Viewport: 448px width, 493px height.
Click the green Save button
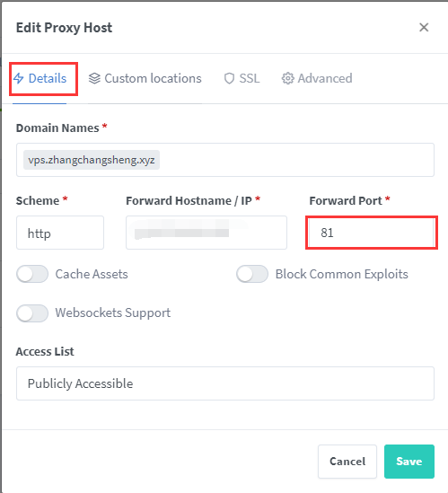click(409, 462)
